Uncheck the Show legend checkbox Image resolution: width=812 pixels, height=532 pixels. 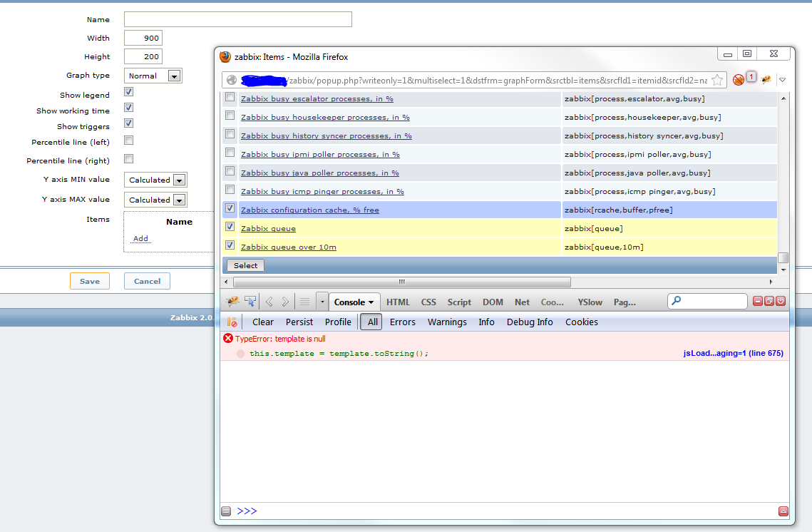(129, 92)
